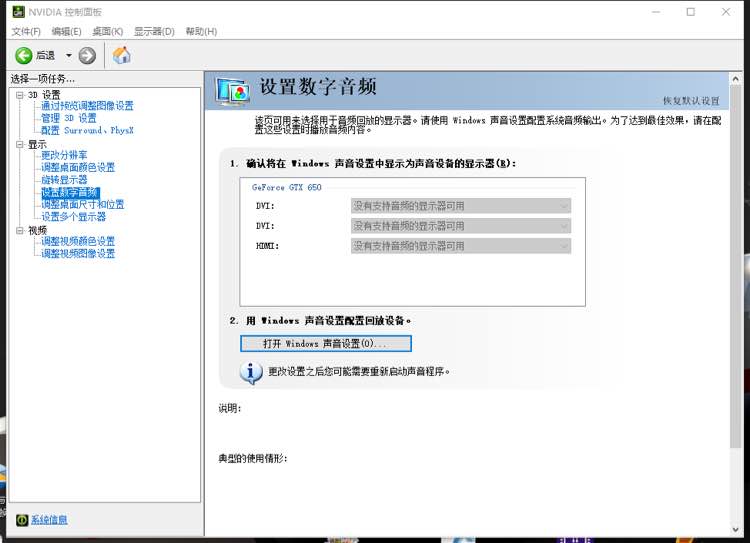Select 旋转显示器 in the tree
The height and width of the screenshot is (543, 750).
point(64,180)
